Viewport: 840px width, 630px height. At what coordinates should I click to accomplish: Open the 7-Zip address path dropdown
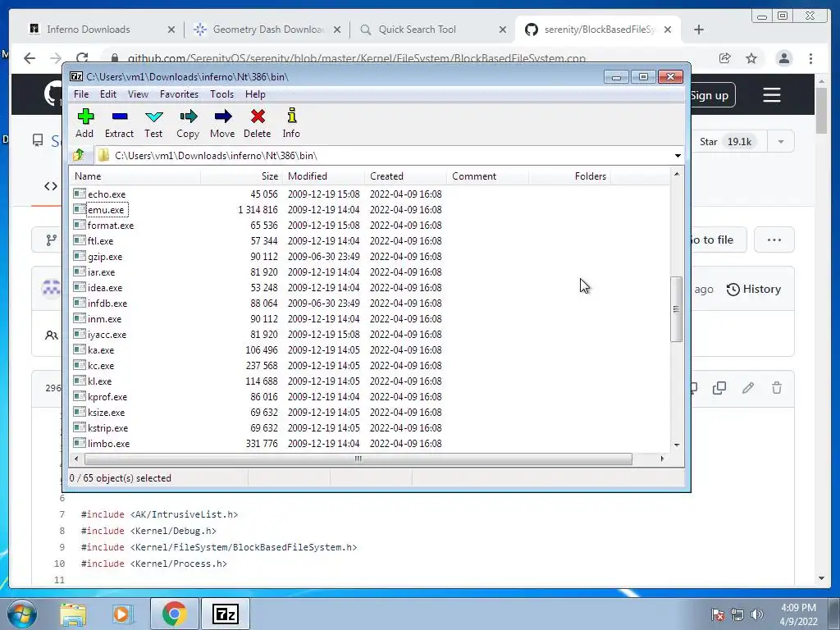click(x=678, y=156)
